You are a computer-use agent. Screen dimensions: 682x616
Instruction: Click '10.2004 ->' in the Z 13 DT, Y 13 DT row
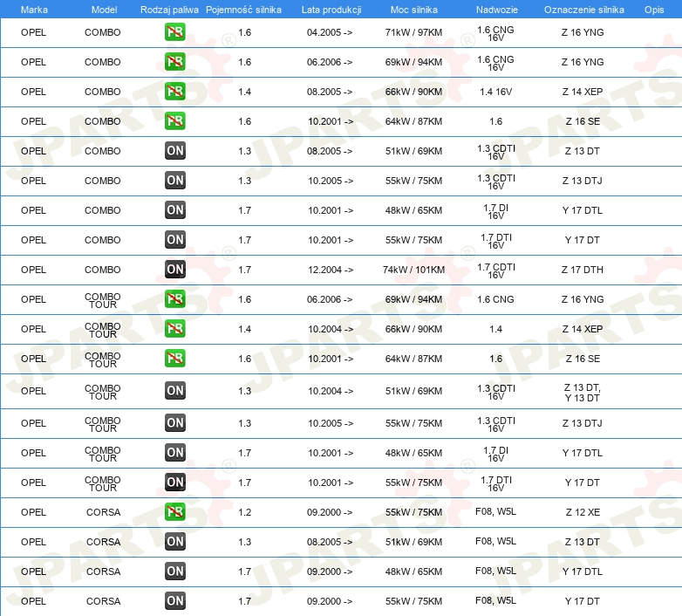(x=331, y=391)
